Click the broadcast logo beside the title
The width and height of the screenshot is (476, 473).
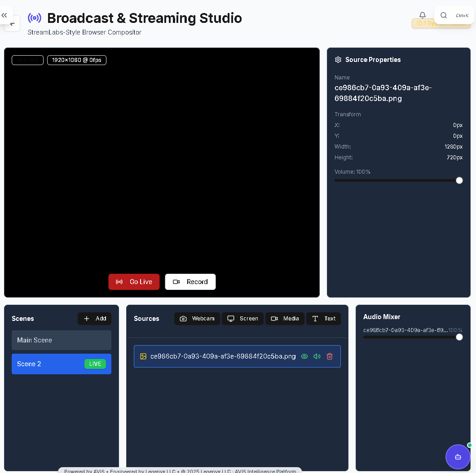[x=35, y=18]
